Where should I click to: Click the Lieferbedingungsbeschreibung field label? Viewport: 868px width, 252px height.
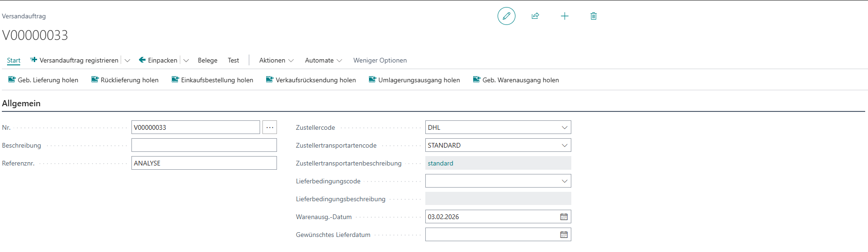click(x=341, y=199)
